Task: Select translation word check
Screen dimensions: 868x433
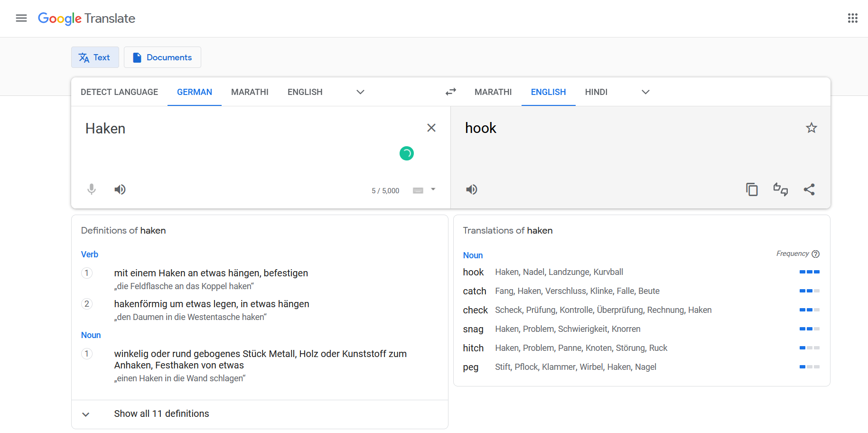Action: pyautogui.click(x=475, y=310)
